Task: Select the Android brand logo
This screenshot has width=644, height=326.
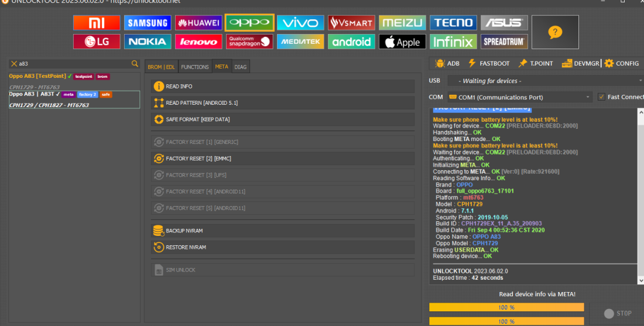Action: coord(351,42)
